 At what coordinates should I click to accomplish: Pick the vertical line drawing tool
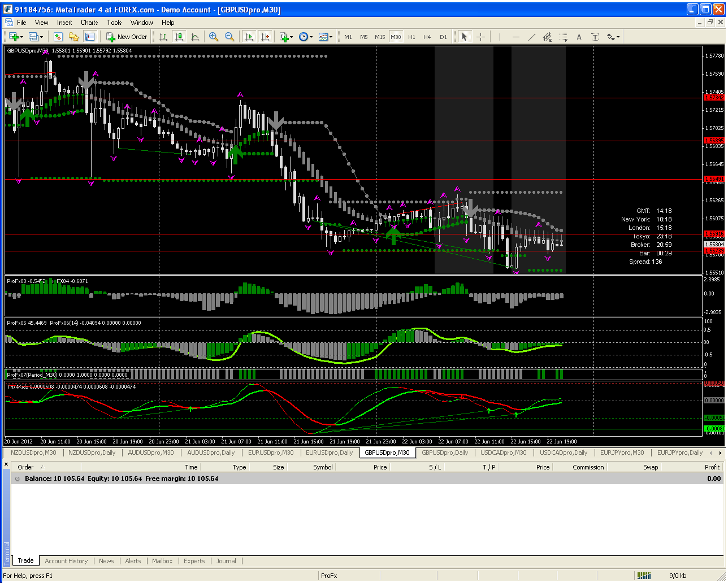500,37
